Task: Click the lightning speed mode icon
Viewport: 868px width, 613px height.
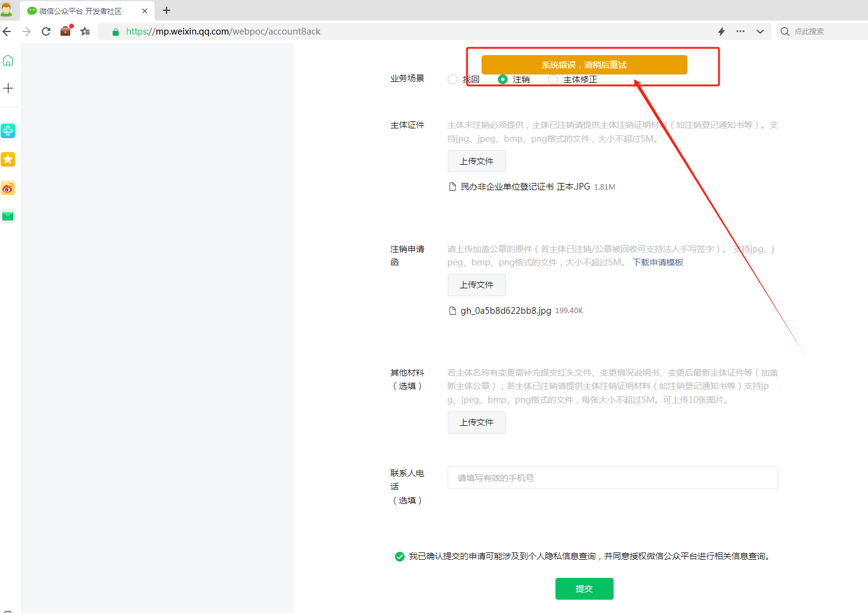Action: pyautogui.click(x=721, y=31)
